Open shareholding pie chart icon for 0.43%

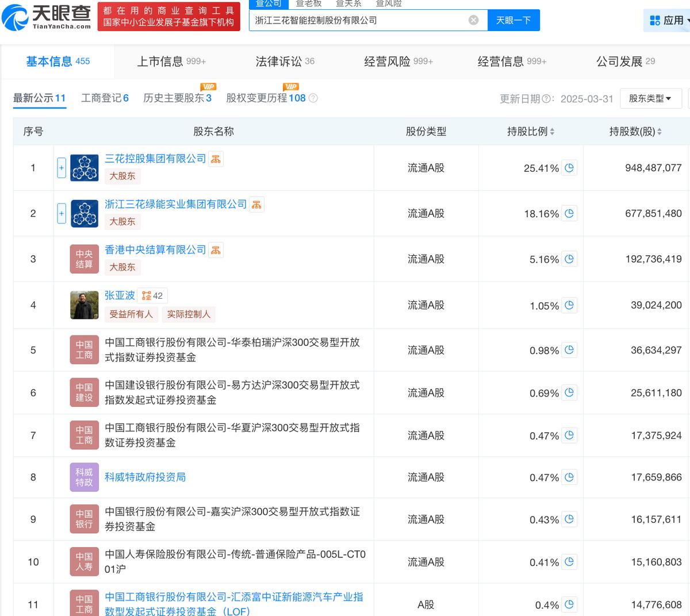569,519
